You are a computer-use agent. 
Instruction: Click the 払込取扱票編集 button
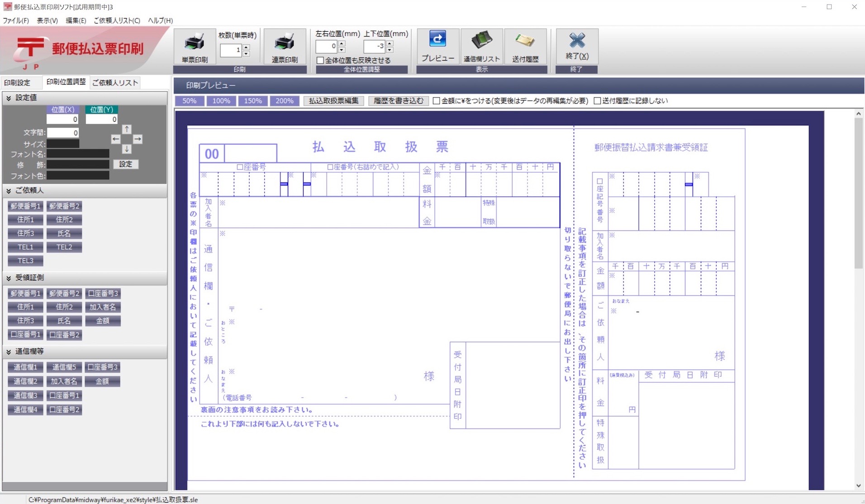333,101
